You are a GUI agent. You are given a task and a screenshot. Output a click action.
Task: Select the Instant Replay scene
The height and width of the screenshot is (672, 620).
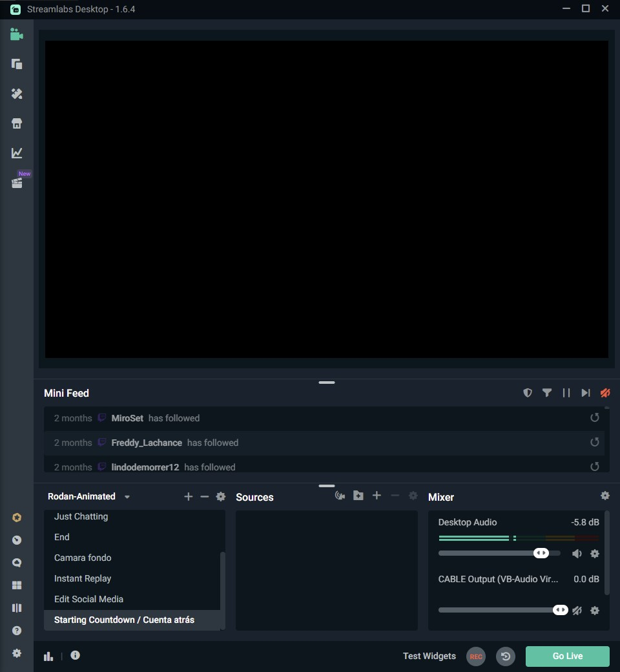[83, 578]
